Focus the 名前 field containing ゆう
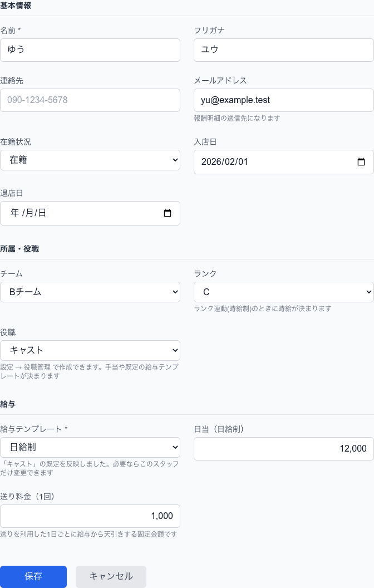The height and width of the screenshot is (588, 374). (90, 50)
